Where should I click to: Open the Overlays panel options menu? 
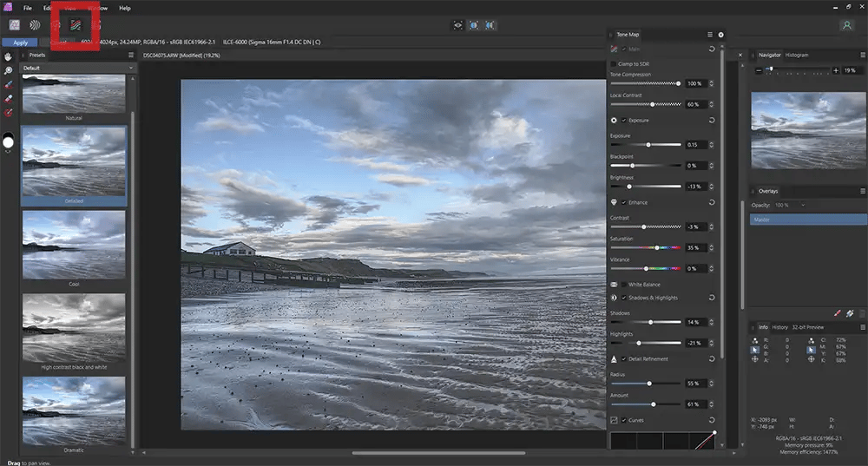click(863, 191)
